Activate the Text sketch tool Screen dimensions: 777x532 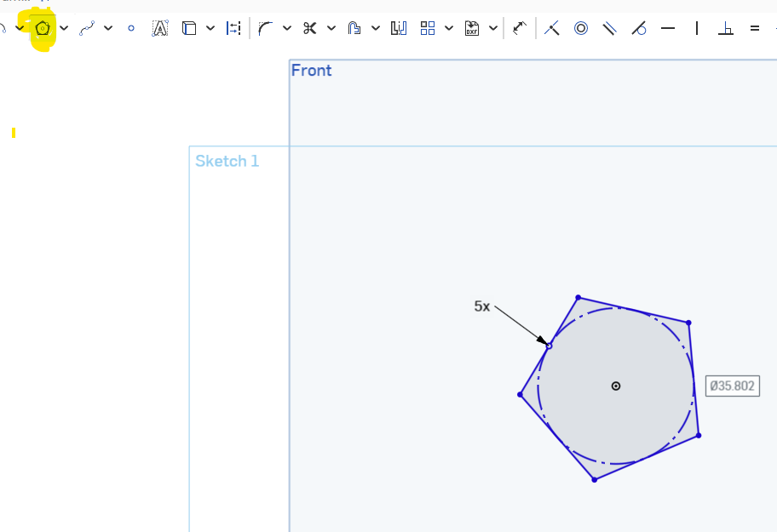tap(159, 28)
